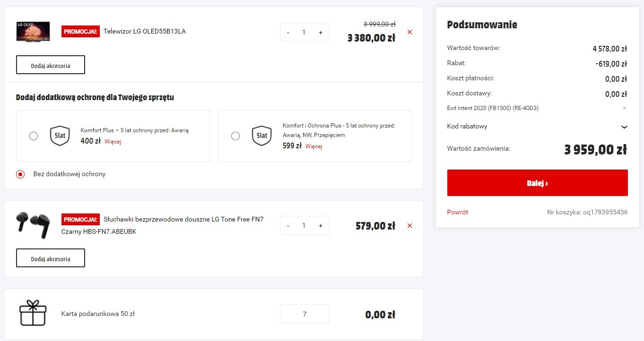644x341 pixels.
Task: Remove LG Tone Free headphones from cart
Action: [x=409, y=226]
